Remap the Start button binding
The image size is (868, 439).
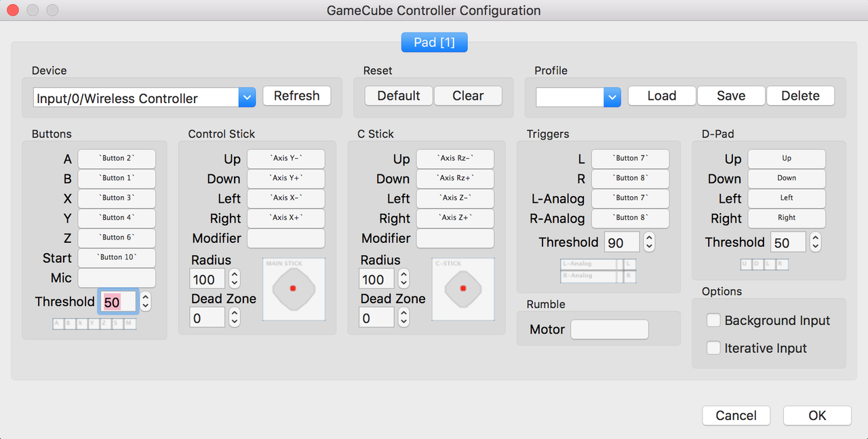click(117, 258)
